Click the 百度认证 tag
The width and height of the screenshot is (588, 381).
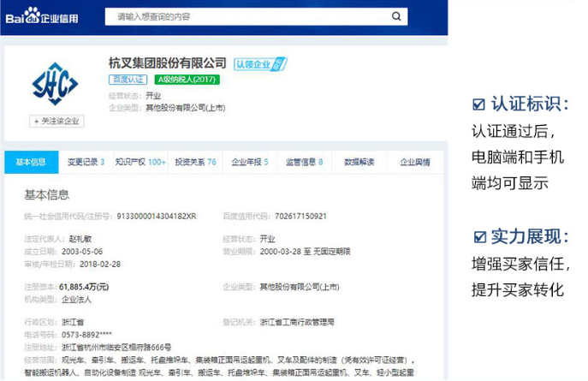128,80
